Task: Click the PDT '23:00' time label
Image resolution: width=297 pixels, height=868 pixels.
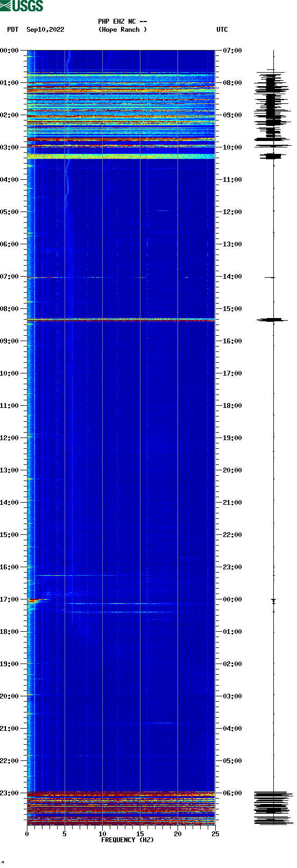Action: (9, 793)
